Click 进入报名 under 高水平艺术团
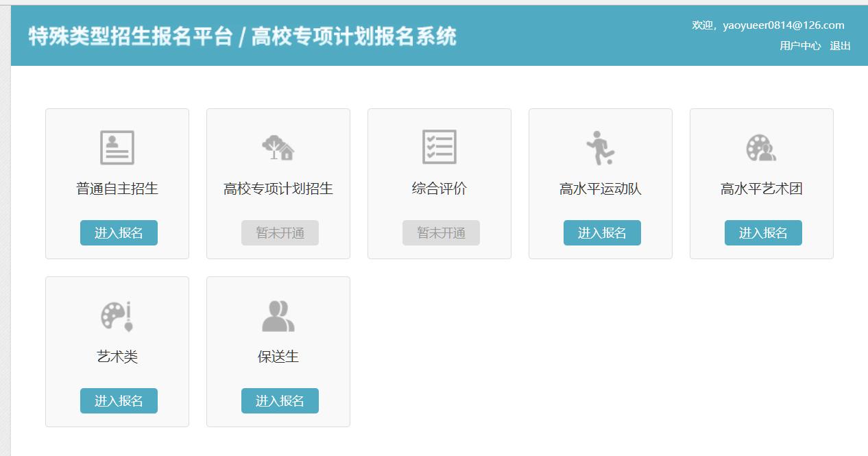The image size is (868, 456). pos(763,232)
